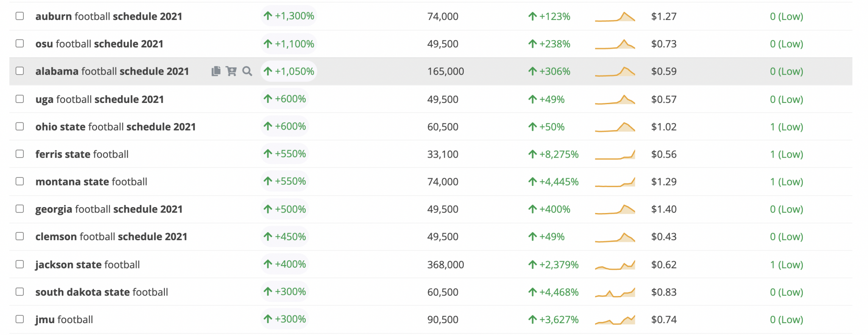The image size is (868, 335).
Task: View jackson state football trend sparkline
Action: coord(615,265)
